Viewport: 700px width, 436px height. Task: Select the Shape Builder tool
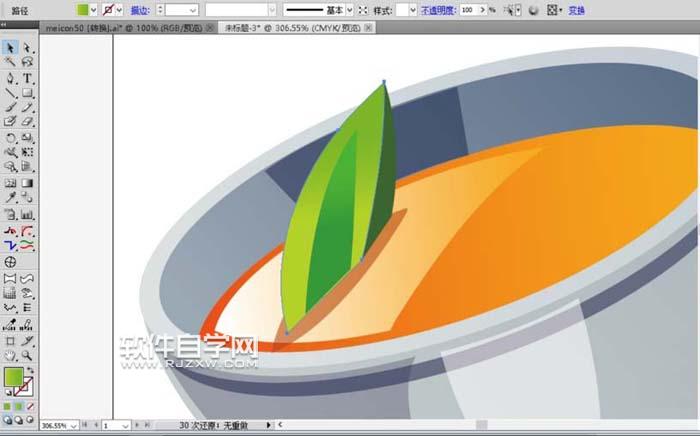10,166
